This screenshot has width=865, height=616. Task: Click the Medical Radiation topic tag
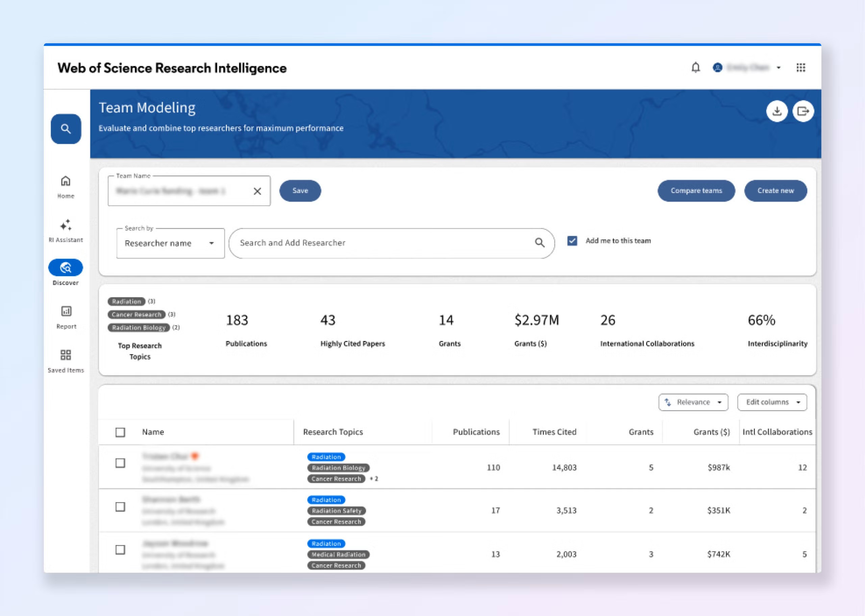point(338,555)
